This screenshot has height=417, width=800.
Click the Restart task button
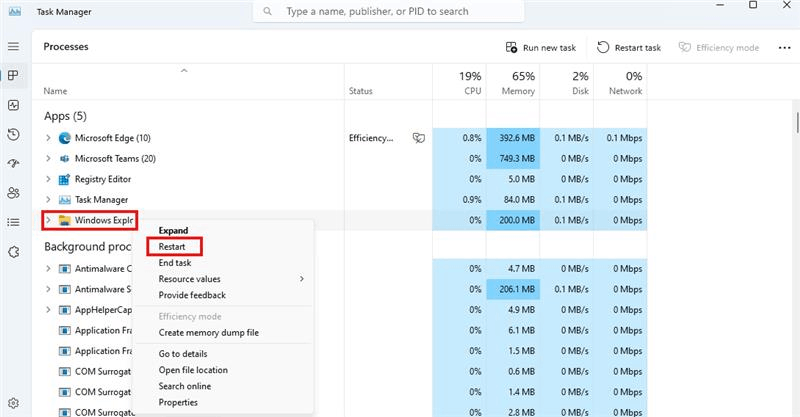[629, 47]
